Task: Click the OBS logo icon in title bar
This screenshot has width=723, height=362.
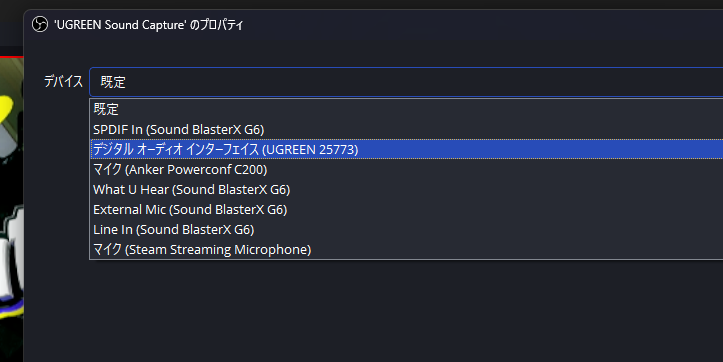Action: click(x=40, y=24)
